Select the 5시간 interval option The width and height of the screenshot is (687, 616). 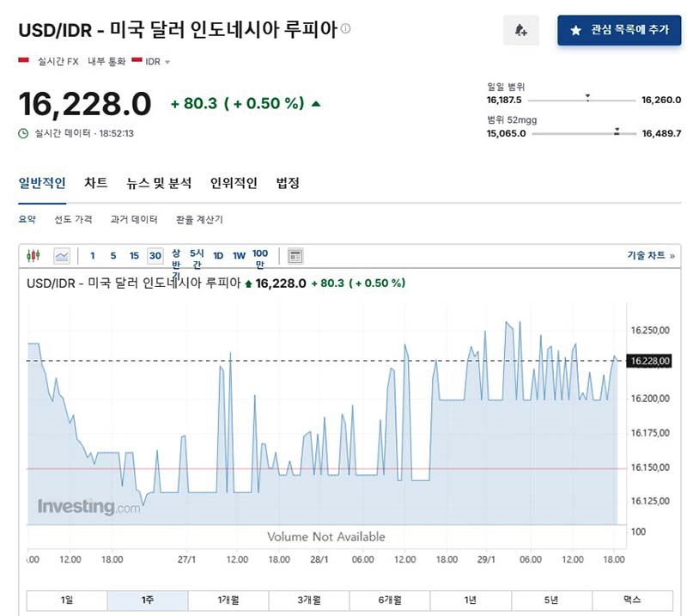[x=197, y=258]
